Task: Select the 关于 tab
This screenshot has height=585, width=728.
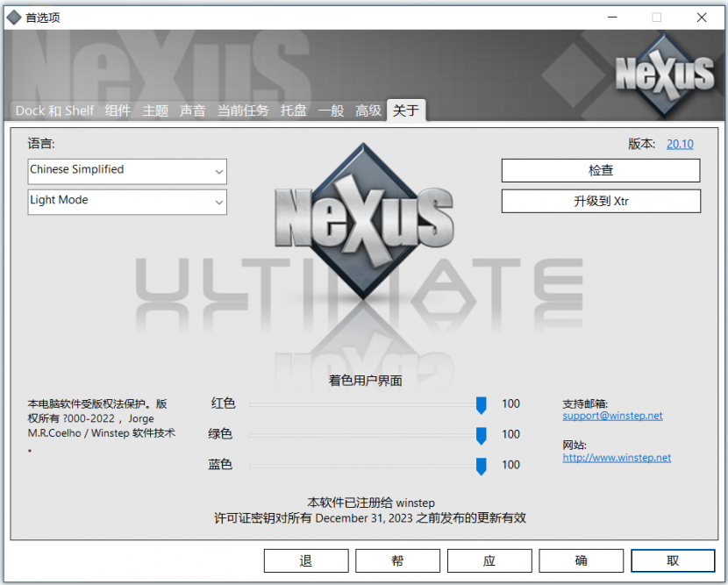Action: pyautogui.click(x=406, y=111)
